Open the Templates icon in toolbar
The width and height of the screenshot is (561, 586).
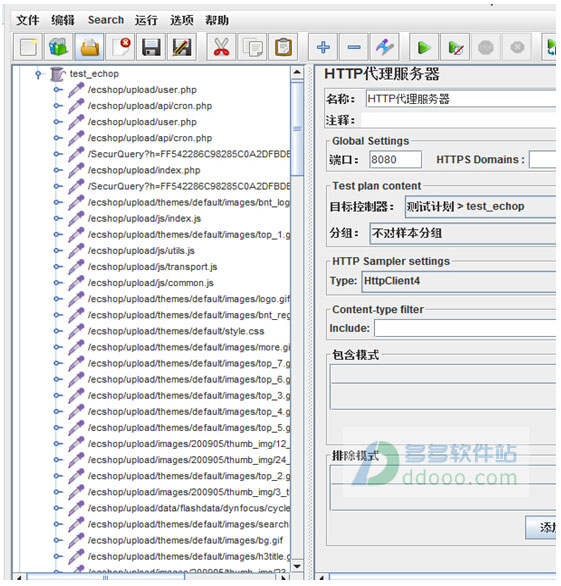click(x=58, y=47)
